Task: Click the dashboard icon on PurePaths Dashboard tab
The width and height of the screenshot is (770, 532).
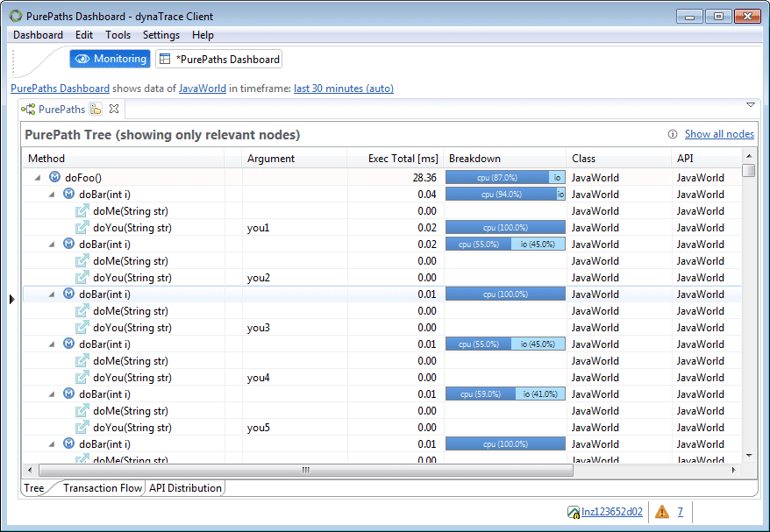Action: tap(165, 59)
